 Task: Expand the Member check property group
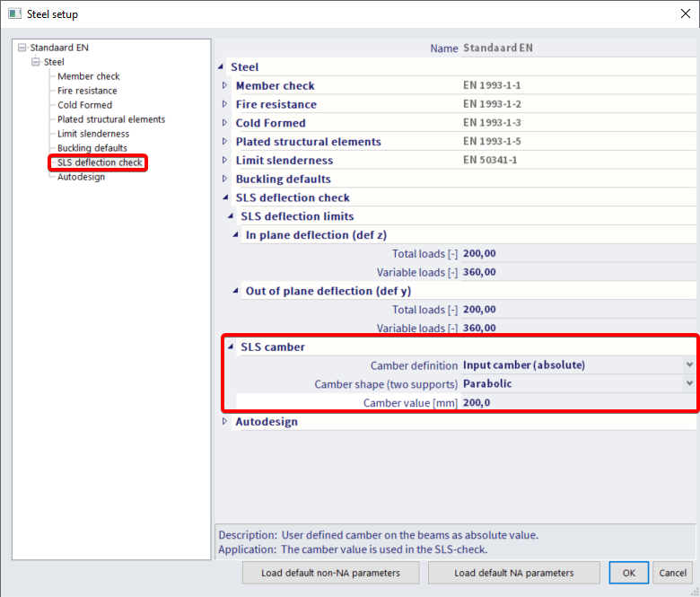click(x=225, y=86)
